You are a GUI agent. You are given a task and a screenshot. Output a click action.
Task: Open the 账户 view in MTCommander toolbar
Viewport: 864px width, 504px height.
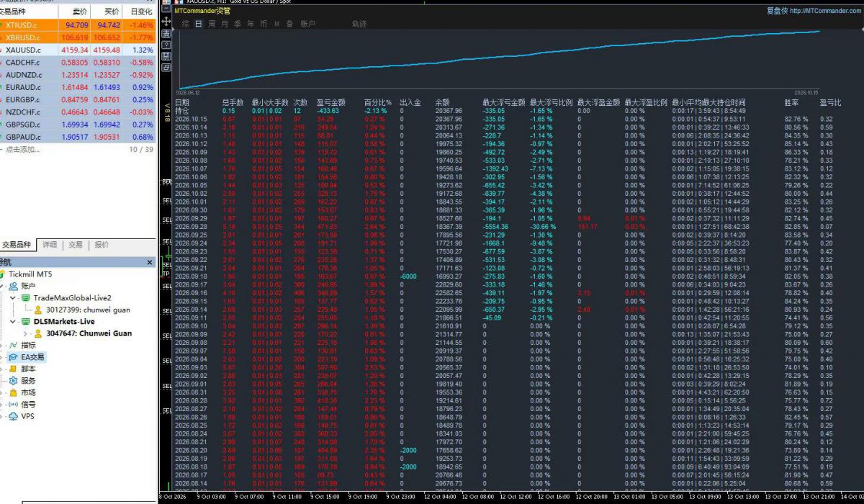pyautogui.click(x=308, y=24)
